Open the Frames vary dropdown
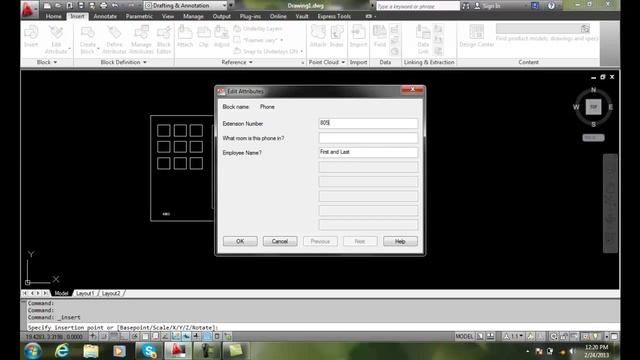Screen dimensions: 640x360 click(282, 40)
